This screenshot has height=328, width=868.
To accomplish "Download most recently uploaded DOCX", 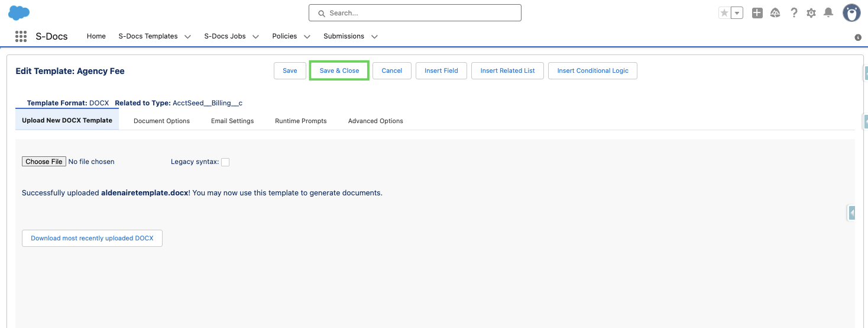I will [92, 238].
